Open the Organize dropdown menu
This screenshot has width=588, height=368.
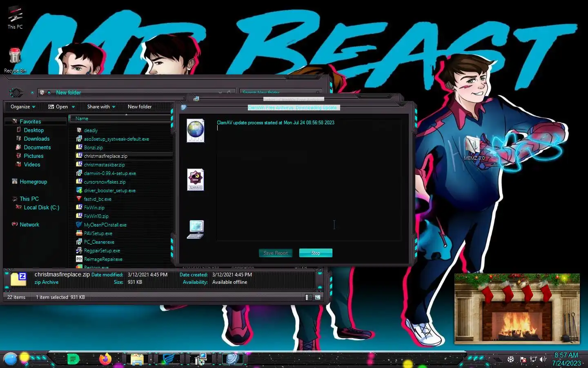pyautogui.click(x=23, y=107)
